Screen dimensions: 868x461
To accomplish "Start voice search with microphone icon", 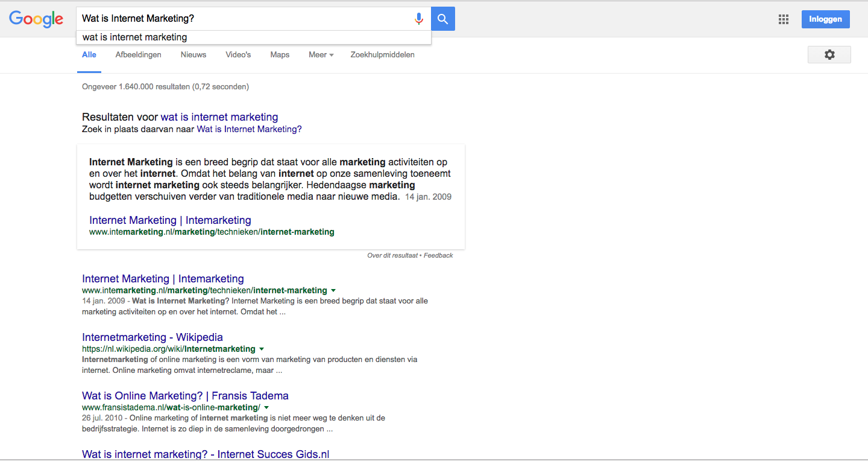I will (x=419, y=19).
